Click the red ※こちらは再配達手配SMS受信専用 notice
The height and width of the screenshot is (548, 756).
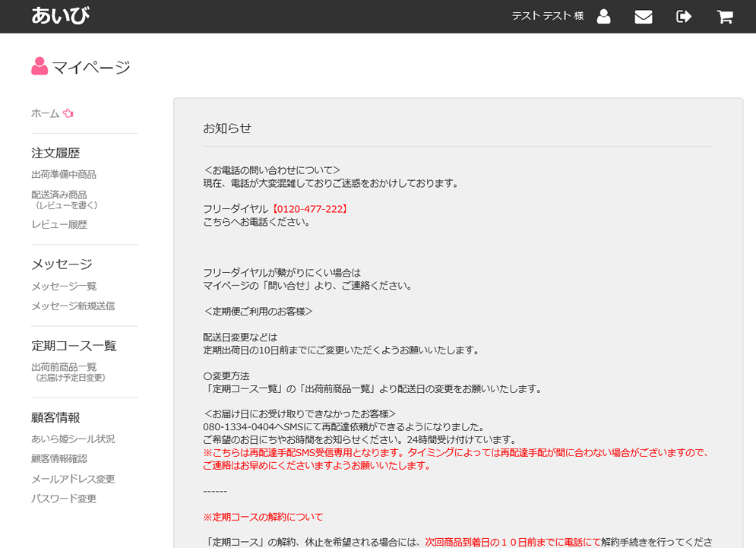(457, 459)
